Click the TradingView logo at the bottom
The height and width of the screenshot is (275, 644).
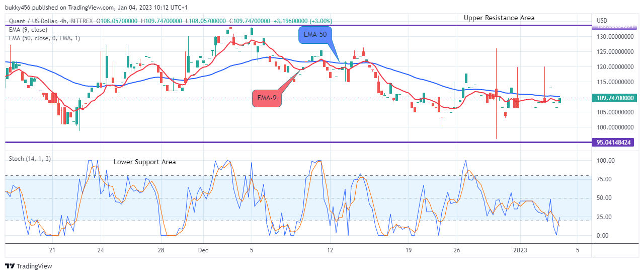(x=29, y=266)
